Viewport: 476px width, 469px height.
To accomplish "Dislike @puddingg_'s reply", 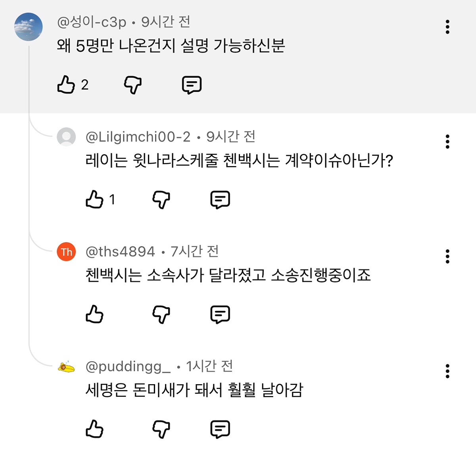I will 161,429.
